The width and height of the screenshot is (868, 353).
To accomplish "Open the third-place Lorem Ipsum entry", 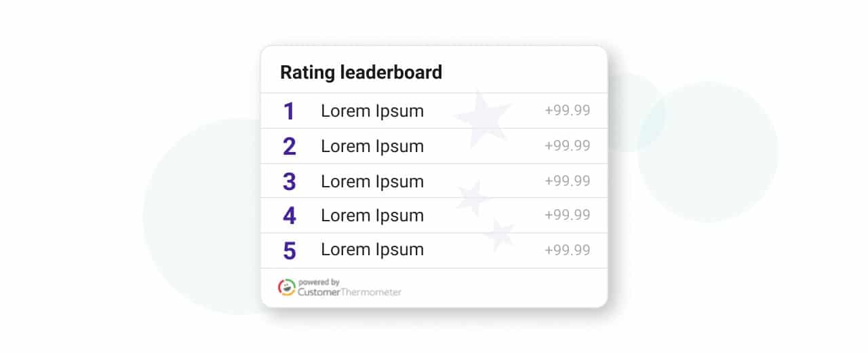I will click(372, 182).
